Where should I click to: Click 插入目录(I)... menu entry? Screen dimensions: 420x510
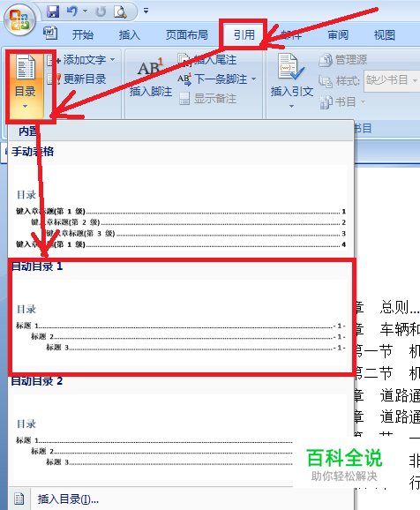pyautogui.click(x=68, y=499)
